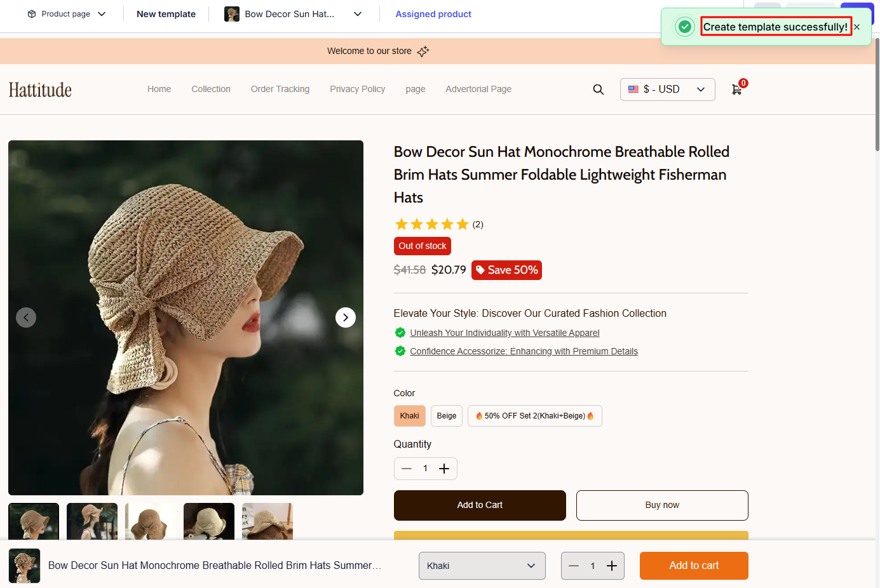The image size is (880, 588).
Task: Select the second product thumbnail image
Action: (92, 521)
